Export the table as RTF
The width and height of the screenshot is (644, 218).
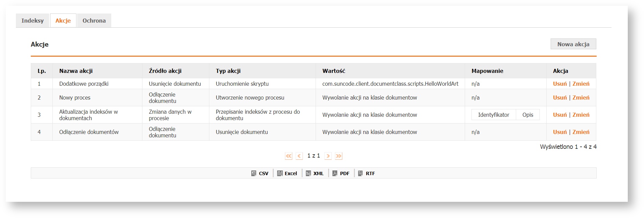click(367, 173)
